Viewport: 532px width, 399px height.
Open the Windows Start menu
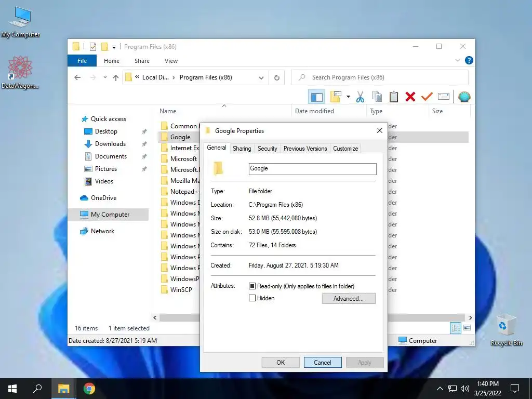(12, 389)
